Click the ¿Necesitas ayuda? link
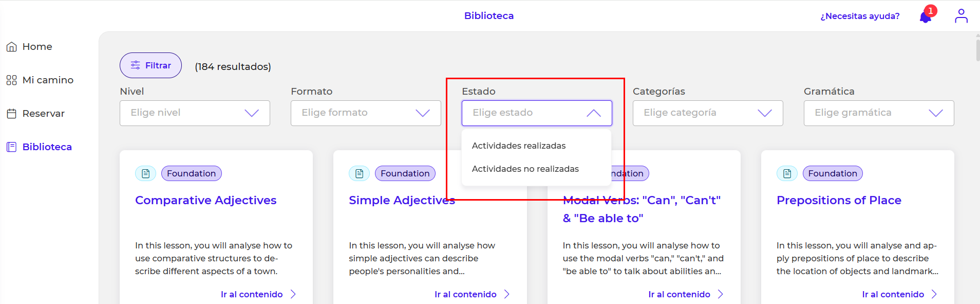 point(860,16)
